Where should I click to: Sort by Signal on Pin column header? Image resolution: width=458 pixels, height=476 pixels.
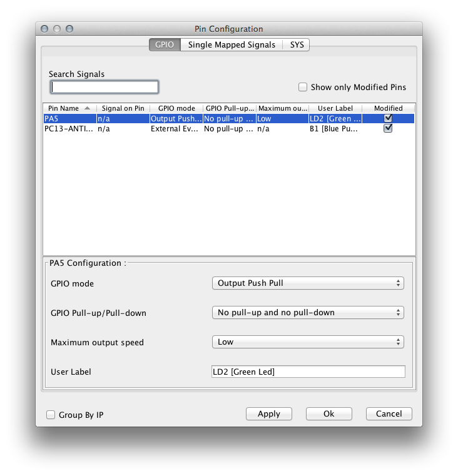pyautogui.click(x=123, y=108)
